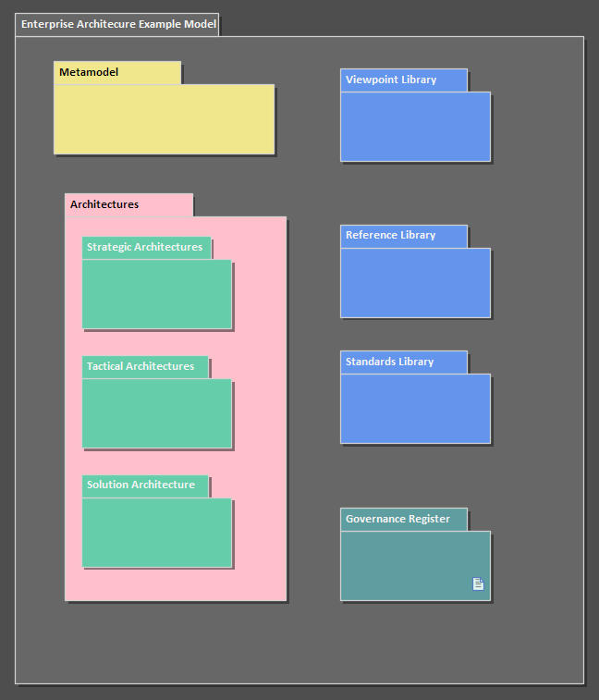Select the Enterprise Architecure Example Model title tab
This screenshot has height=700, width=599.
116,24
